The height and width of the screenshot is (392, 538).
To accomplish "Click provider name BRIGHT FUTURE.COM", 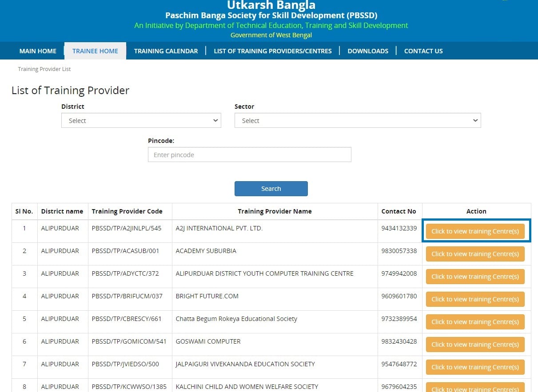I will [x=207, y=296].
